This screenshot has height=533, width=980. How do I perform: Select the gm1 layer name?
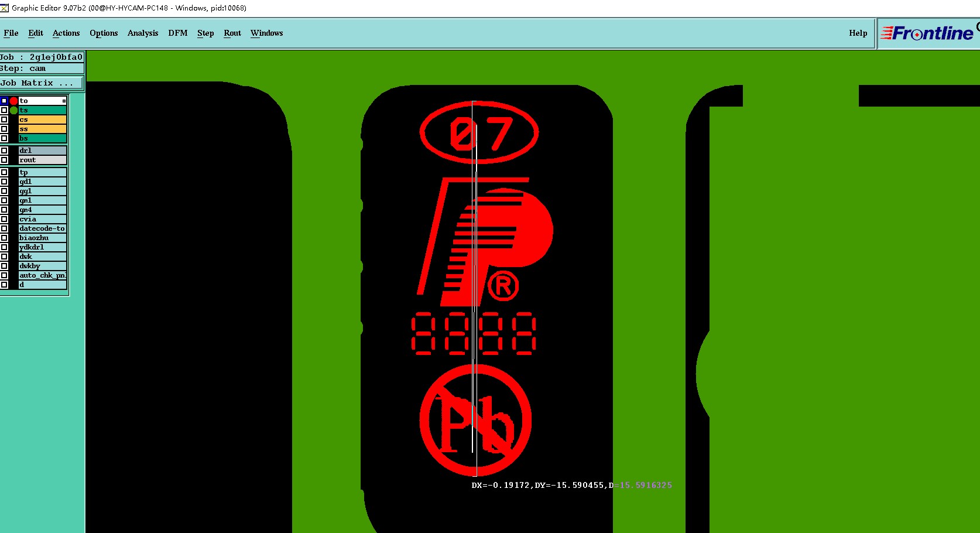point(42,200)
